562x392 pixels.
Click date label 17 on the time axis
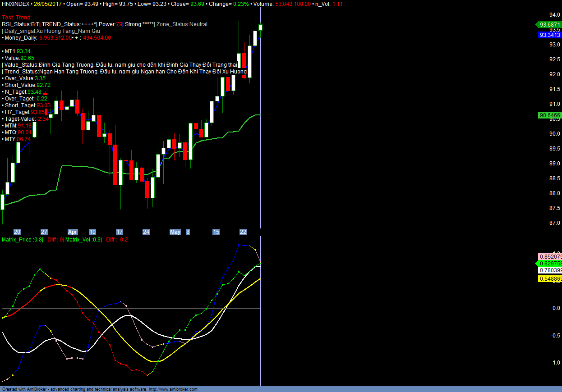click(x=120, y=232)
